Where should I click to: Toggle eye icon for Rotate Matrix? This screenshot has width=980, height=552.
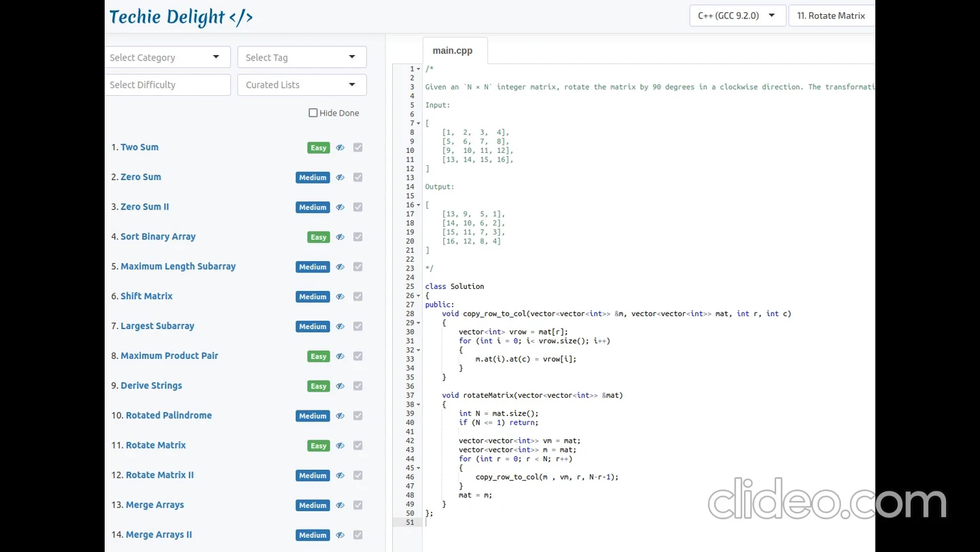pyautogui.click(x=340, y=446)
